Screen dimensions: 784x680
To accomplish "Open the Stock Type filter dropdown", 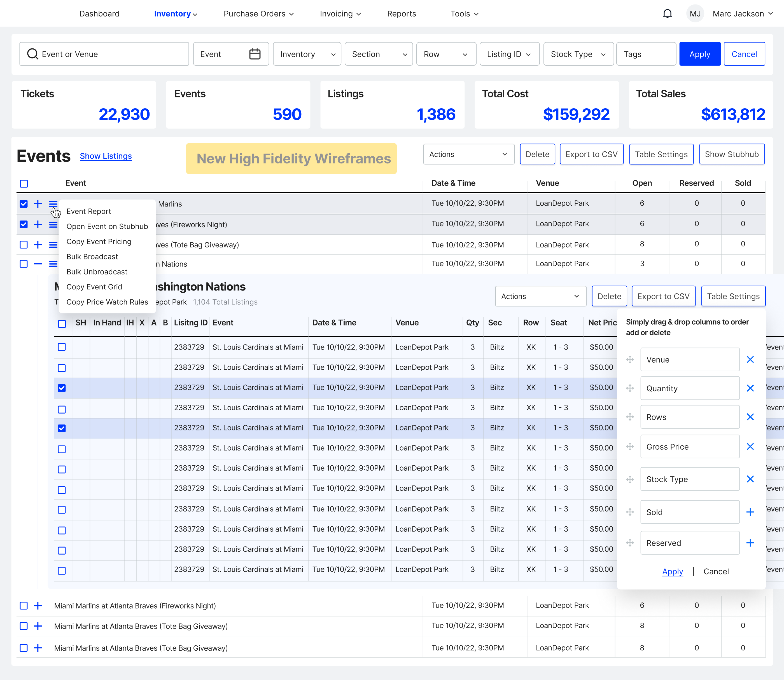I will point(578,54).
